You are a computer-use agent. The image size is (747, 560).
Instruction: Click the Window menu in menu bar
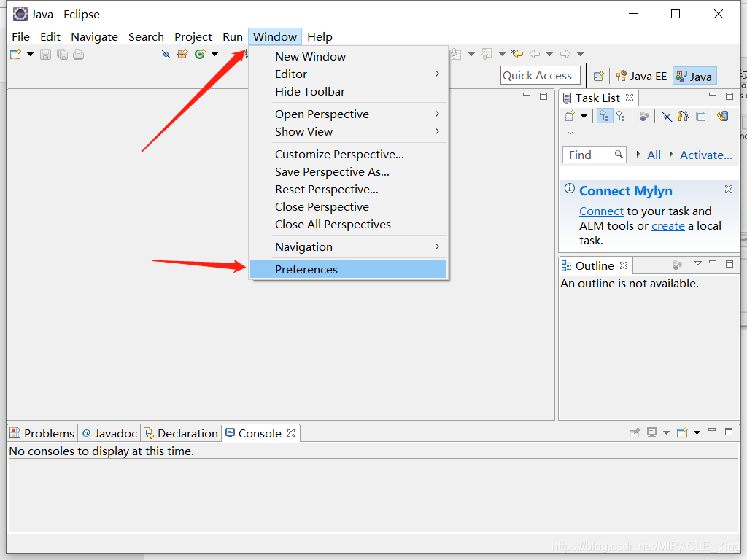pyautogui.click(x=275, y=36)
